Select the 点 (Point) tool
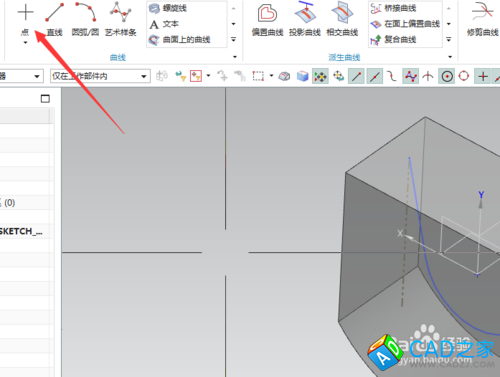 [25, 19]
